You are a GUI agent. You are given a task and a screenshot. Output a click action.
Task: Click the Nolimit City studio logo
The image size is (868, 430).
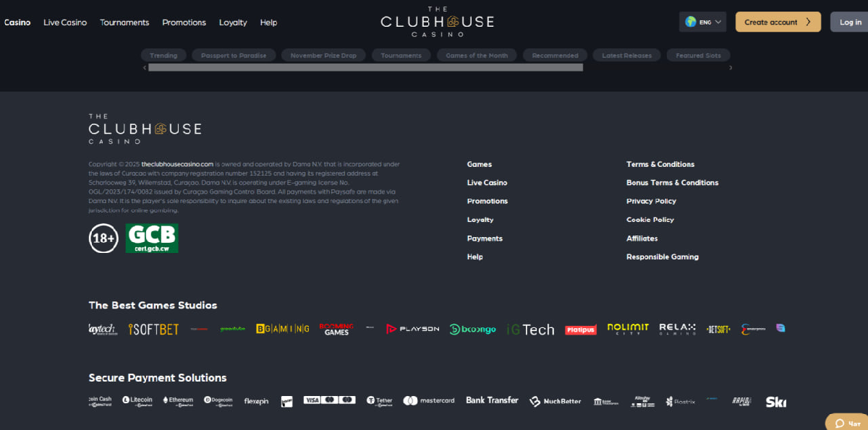(627, 328)
